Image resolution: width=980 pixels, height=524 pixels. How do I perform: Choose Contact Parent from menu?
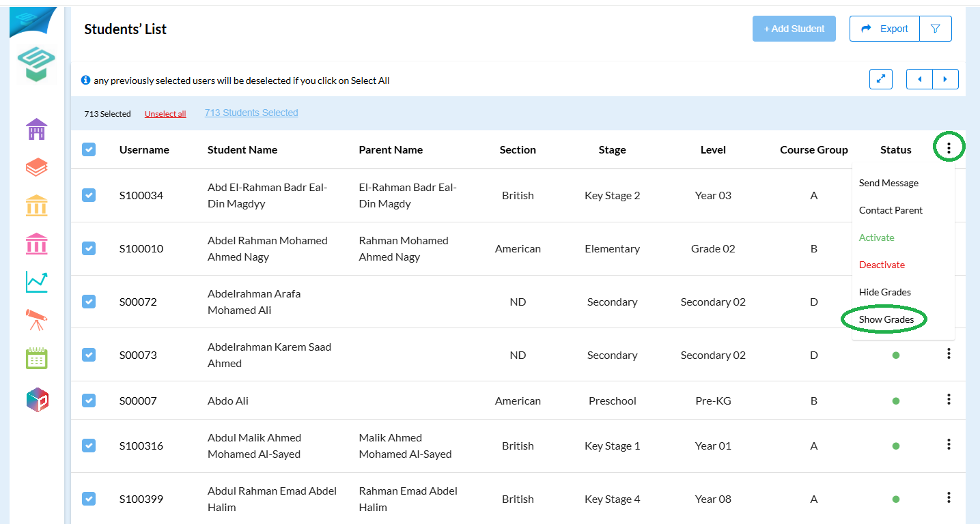(x=891, y=210)
